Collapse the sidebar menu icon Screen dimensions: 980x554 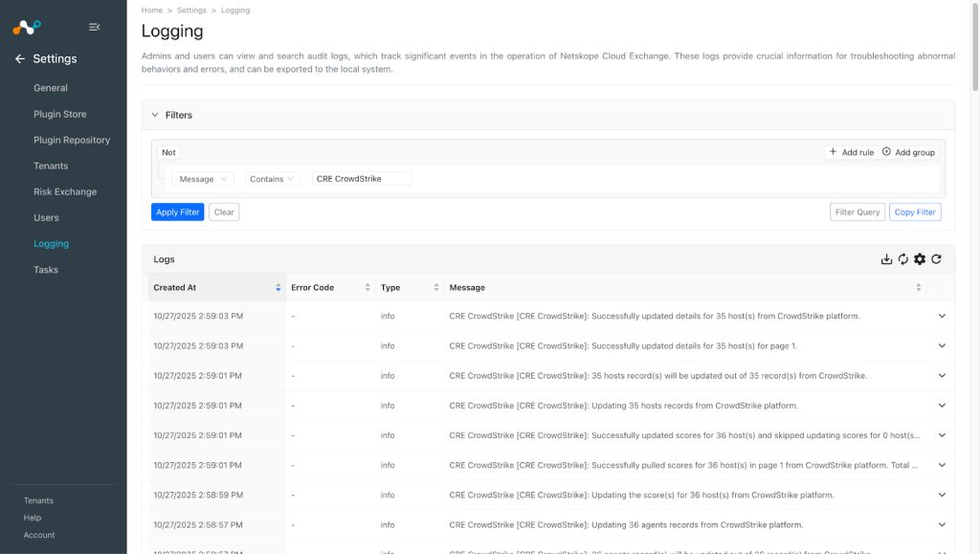(95, 27)
